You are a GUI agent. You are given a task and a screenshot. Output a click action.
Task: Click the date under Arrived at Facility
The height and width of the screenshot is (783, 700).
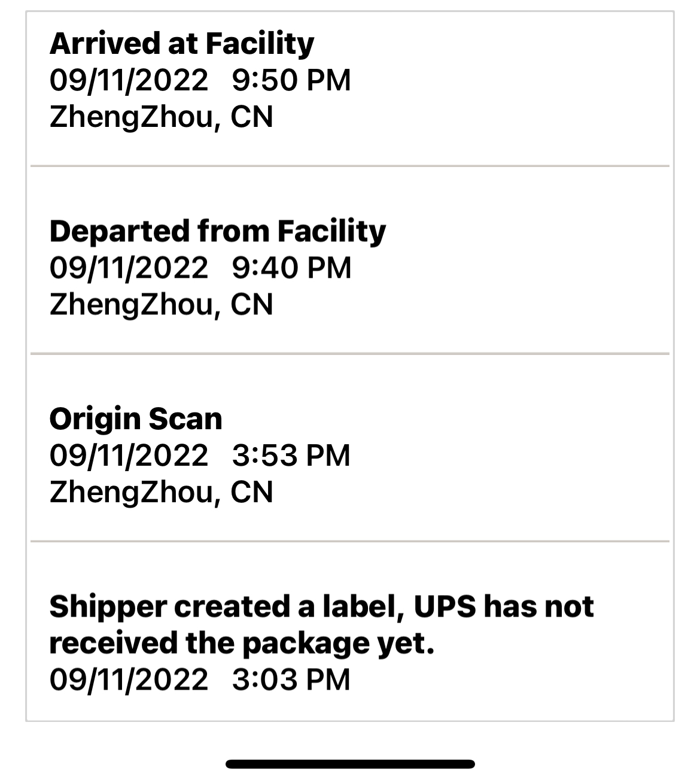point(129,80)
